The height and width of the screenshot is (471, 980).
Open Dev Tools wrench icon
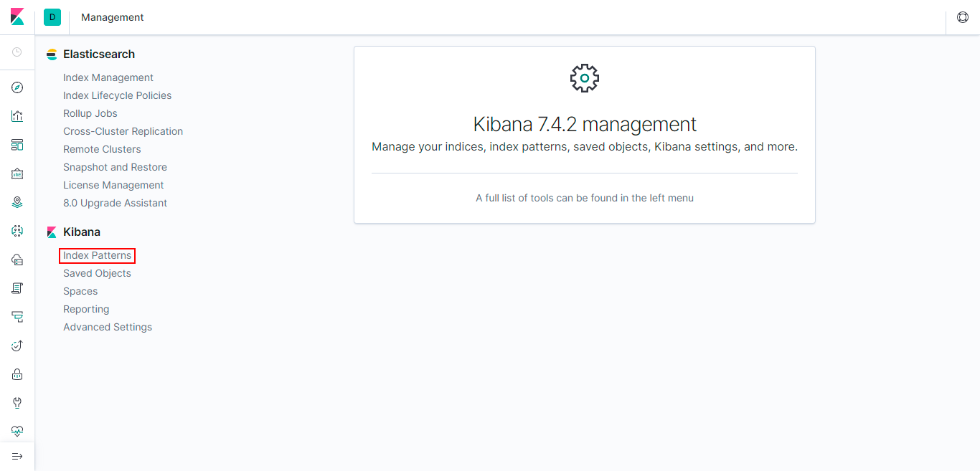point(17,403)
